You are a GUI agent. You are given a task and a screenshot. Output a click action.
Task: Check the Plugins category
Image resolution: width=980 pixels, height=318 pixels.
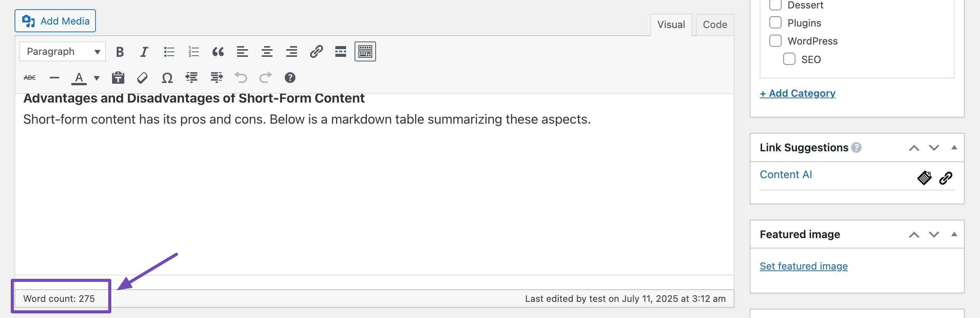pos(775,23)
